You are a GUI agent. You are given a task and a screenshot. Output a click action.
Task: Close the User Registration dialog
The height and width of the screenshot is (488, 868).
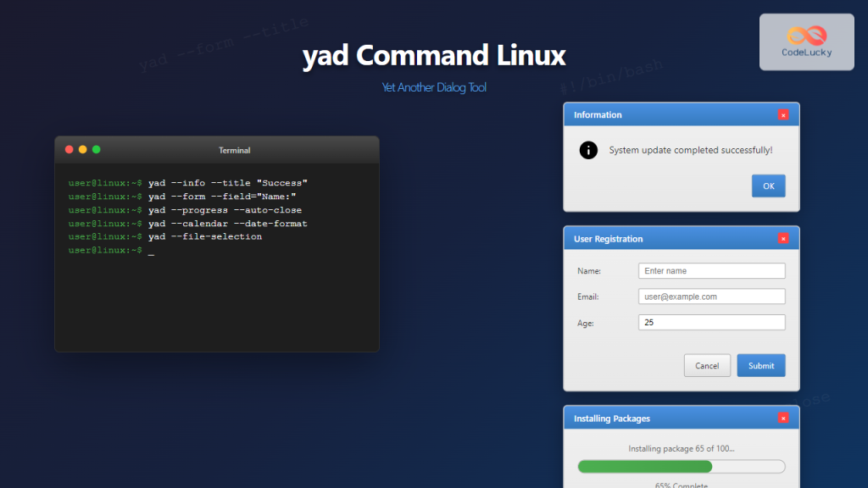(783, 238)
